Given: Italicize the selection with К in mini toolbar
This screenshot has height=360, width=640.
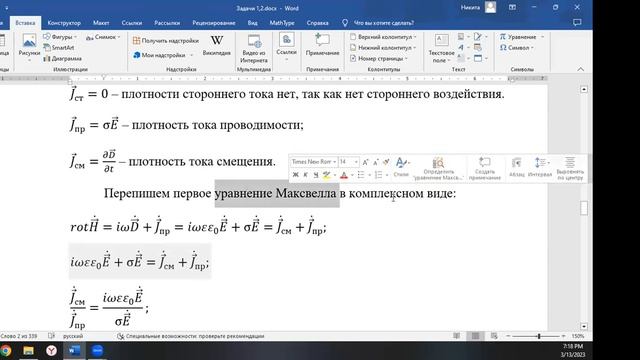Looking at the screenshot, I should pyautogui.click(x=305, y=175).
